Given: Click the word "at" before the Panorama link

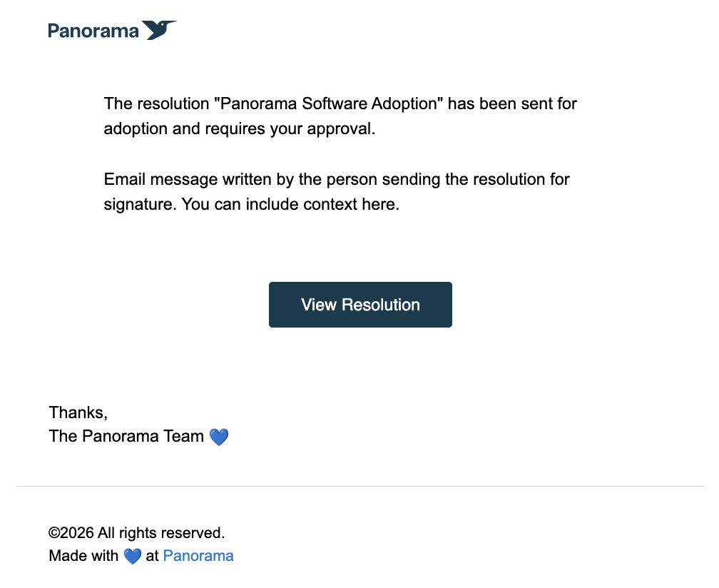Looking at the screenshot, I should pos(152,555).
